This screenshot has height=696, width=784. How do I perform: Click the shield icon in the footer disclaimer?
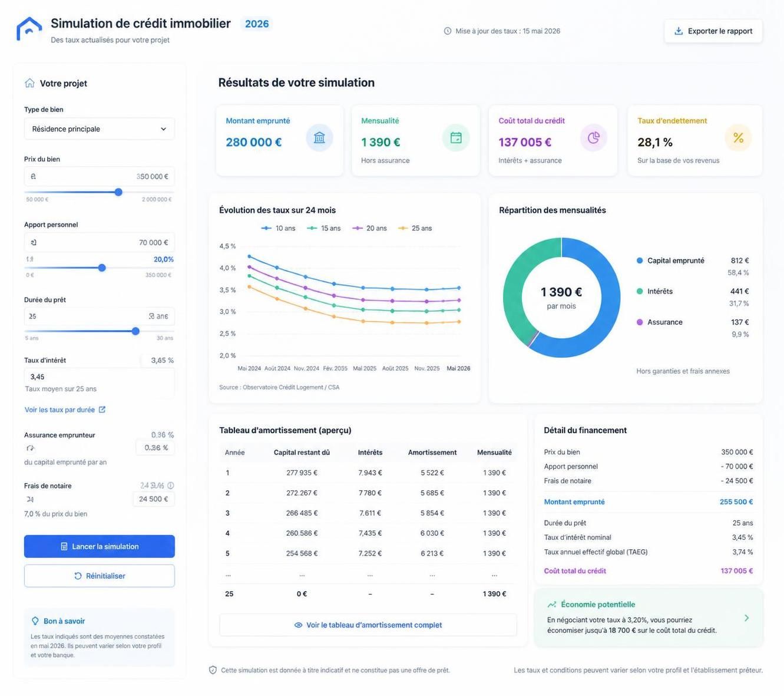[213, 670]
